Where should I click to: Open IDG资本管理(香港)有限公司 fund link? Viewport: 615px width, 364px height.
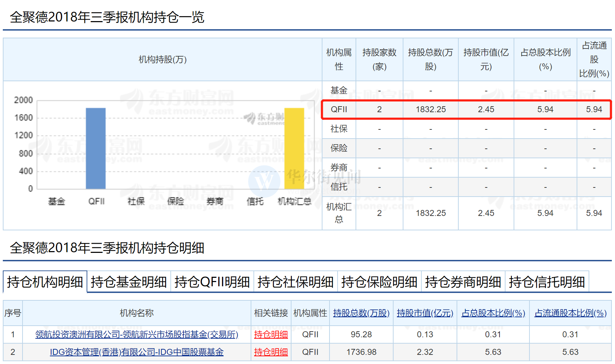click(137, 352)
